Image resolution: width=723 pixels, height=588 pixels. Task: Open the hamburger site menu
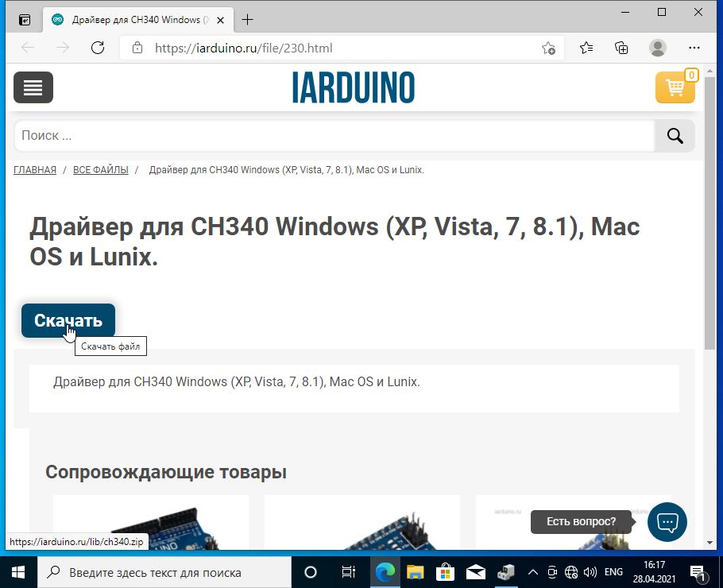(x=33, y=87)
